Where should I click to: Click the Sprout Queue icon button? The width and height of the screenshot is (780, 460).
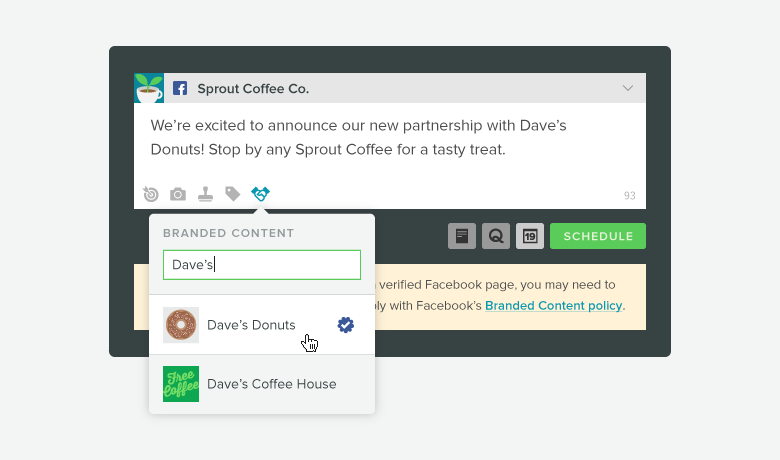point(496,236)
